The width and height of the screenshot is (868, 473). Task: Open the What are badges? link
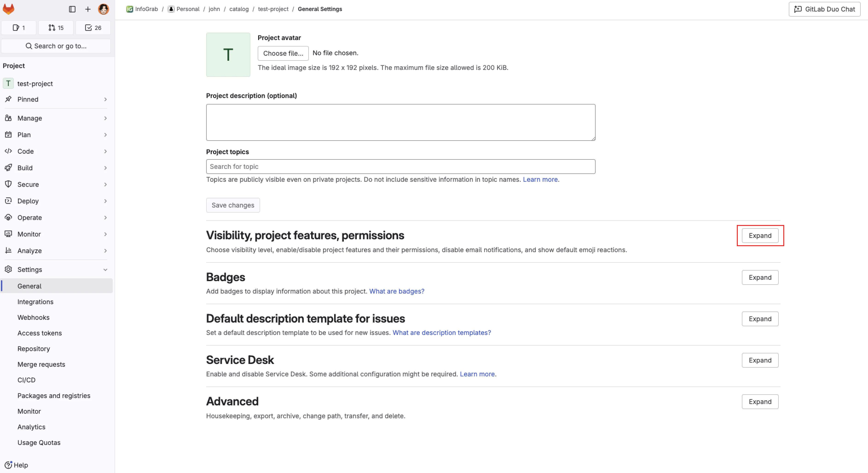[x=396, y=291]
